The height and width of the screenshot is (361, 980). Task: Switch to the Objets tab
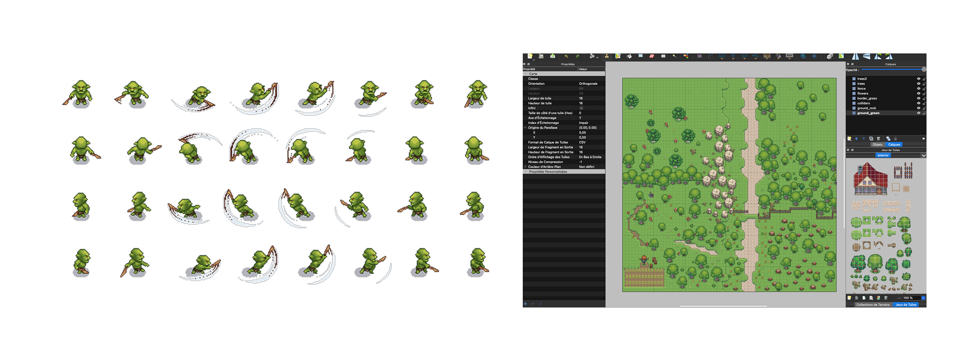pos(877,145)
